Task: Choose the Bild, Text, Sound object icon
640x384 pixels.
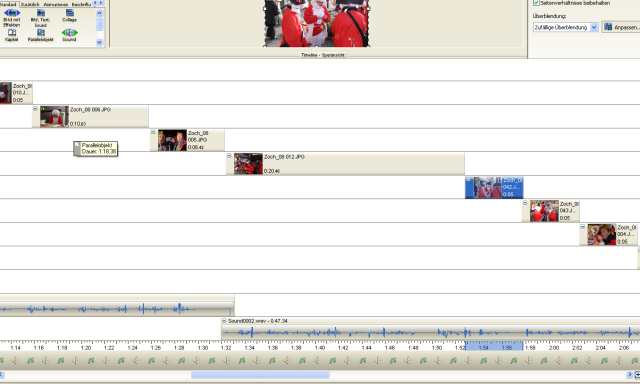Action: [x=40, y=13]
